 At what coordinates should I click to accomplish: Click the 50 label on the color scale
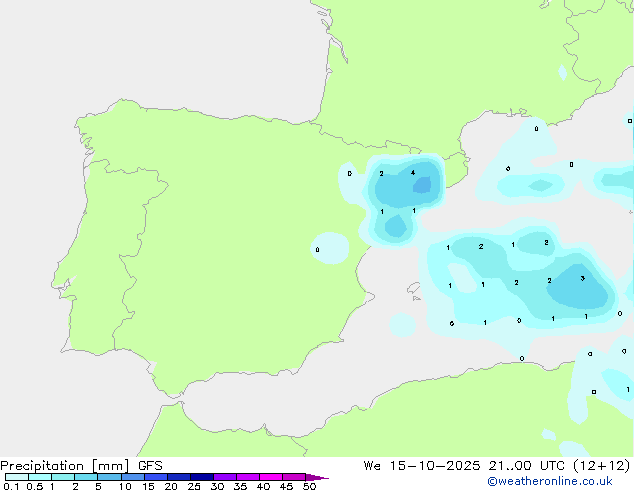(x=309, y=486)
